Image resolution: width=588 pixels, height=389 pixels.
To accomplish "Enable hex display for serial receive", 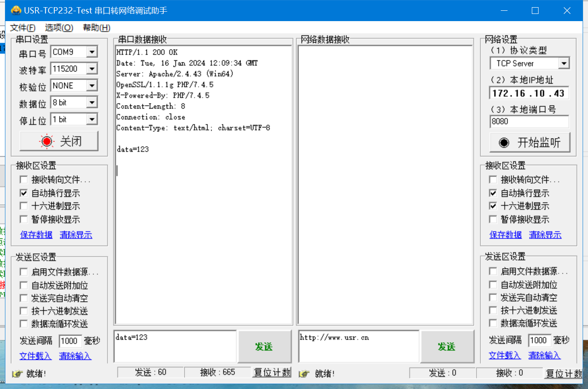I will pos(24,206).
